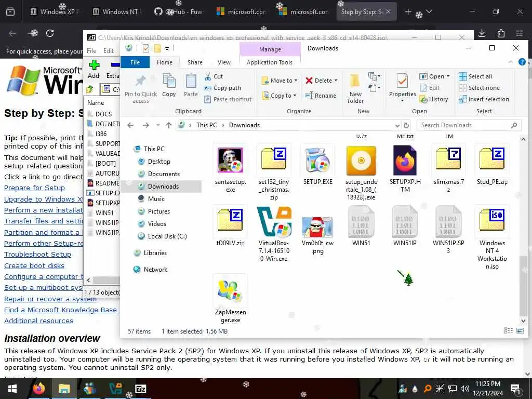Open the Properties dropdown arrow

[402, 101]
